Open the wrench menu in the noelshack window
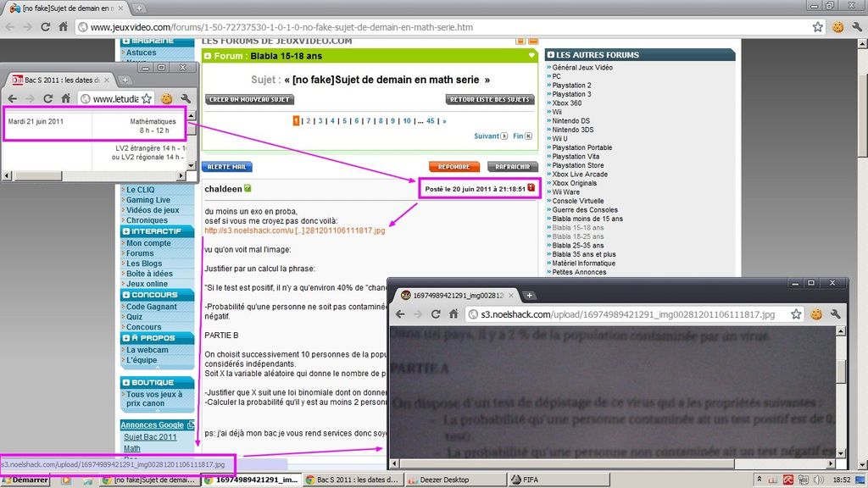Viewport: 868px width, 488px height. [835, 314]
